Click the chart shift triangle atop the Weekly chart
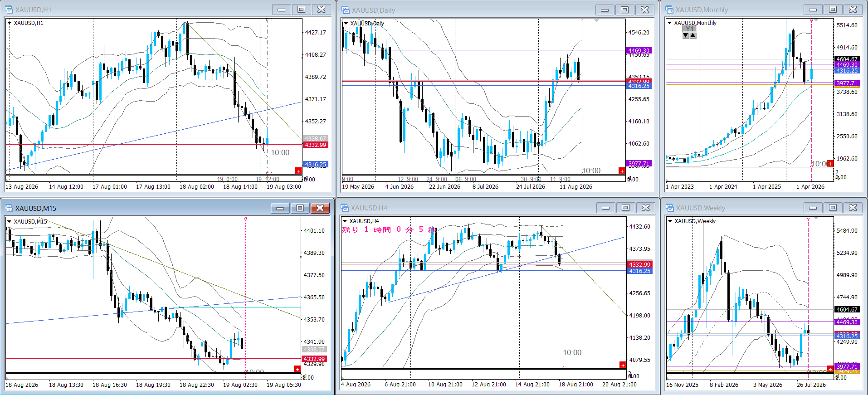The height and width of the screenshot is (395, 868). [816, 219]
